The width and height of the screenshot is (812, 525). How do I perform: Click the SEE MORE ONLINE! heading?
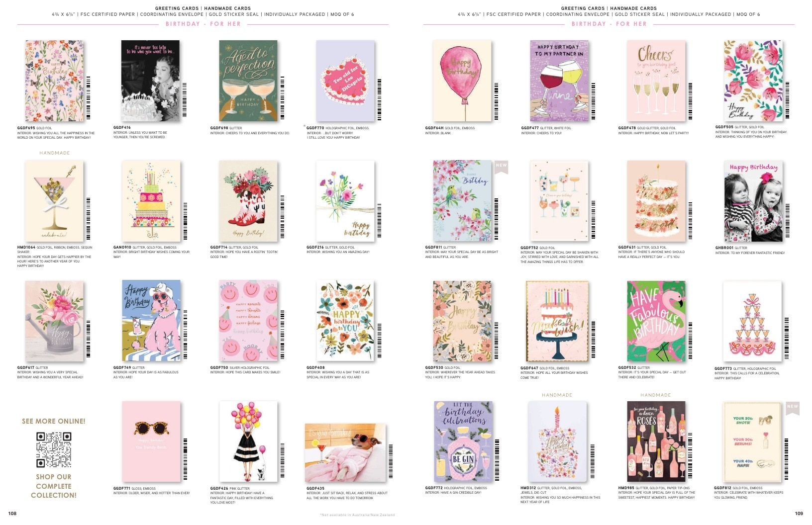click(x=54, y=421)
